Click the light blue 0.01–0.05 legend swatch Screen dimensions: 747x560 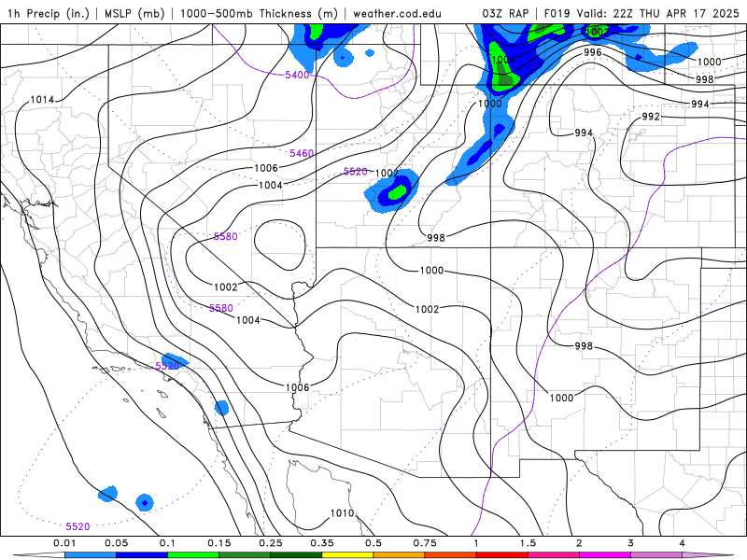[x=90, y=555]
